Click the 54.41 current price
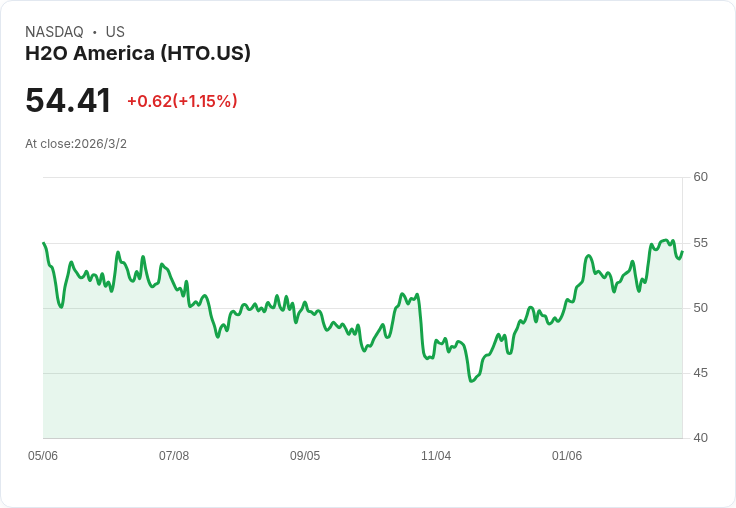 click(x=68, y=101)
